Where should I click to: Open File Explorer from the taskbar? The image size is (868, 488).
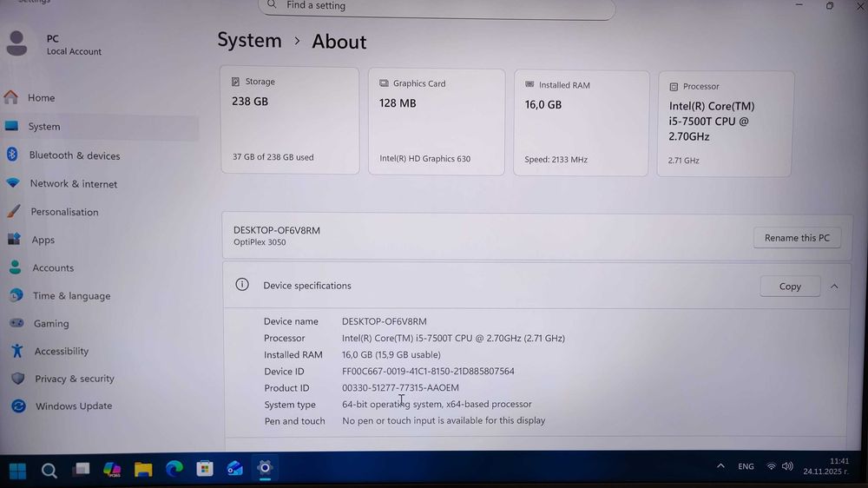coord(143,470)
